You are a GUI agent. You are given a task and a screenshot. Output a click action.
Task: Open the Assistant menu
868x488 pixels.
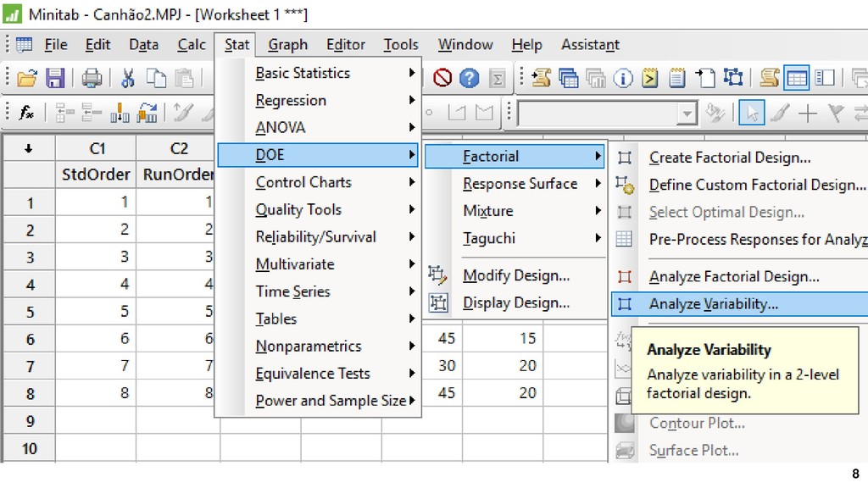click(590, 44)
